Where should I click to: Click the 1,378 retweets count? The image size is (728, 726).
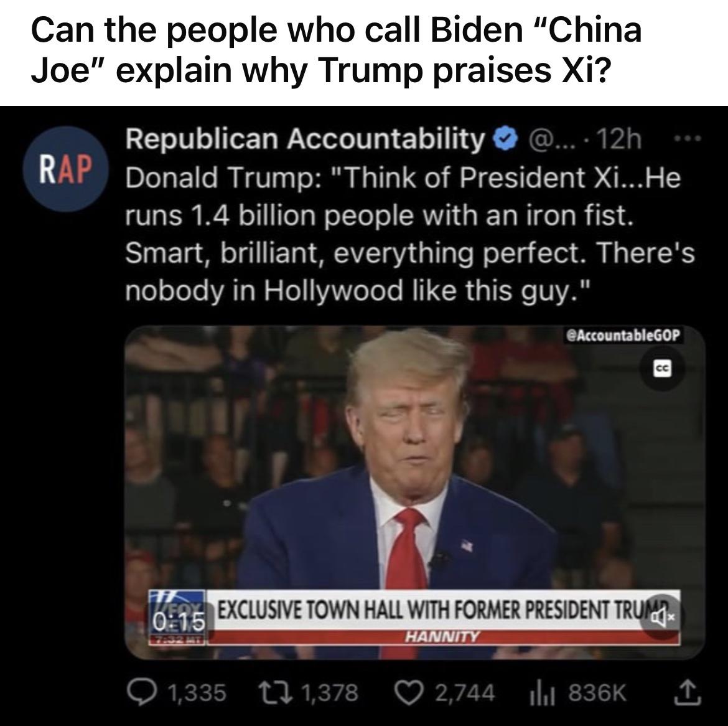tap(330, 692)
